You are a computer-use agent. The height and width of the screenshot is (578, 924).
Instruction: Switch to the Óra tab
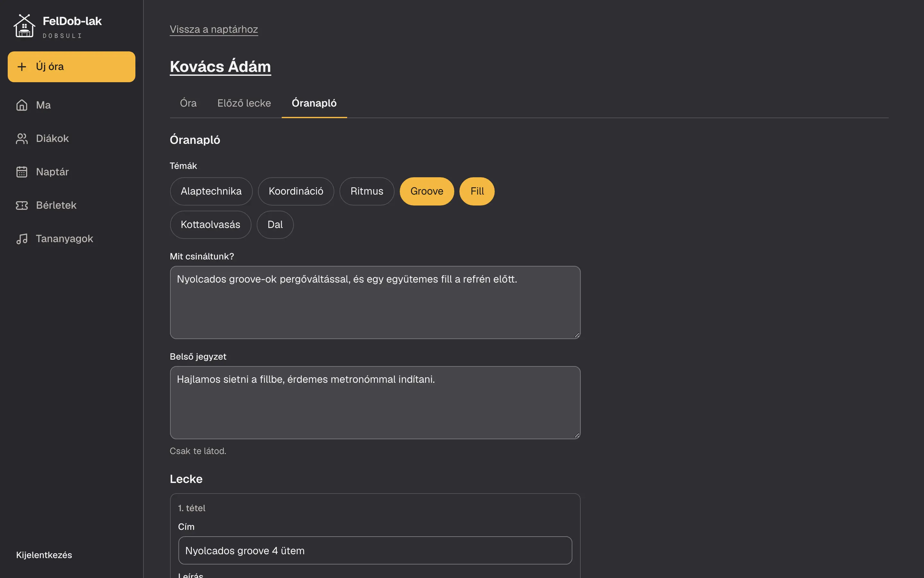(188, 103)
